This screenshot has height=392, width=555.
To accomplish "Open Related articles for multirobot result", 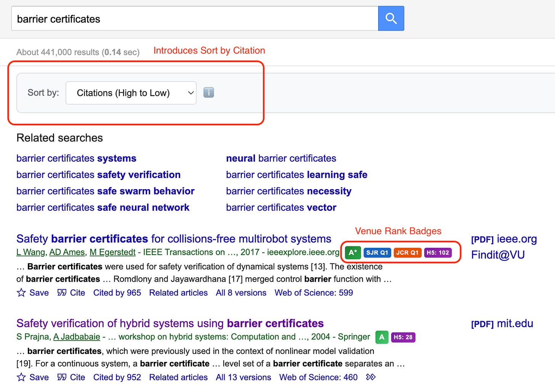I will pos(178,292).
